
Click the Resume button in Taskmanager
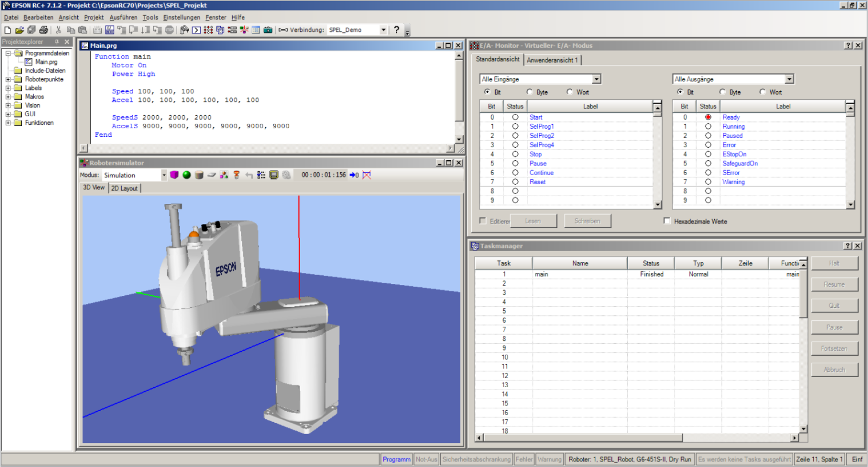click(834, 284)
